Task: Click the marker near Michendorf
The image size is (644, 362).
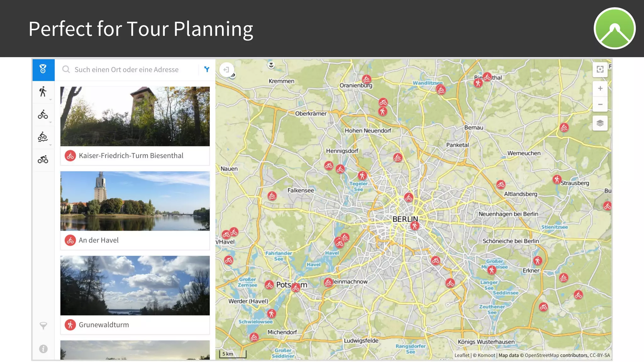Action: (254, 337)
